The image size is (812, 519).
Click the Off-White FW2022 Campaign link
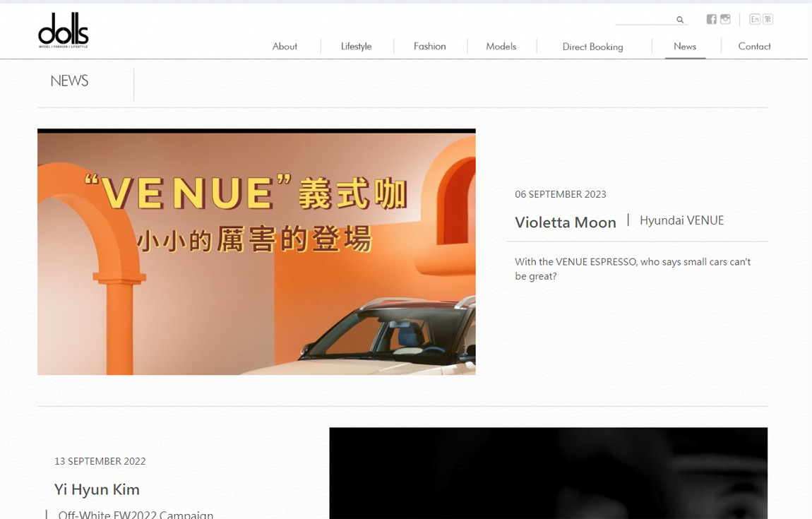click(136, 514)
